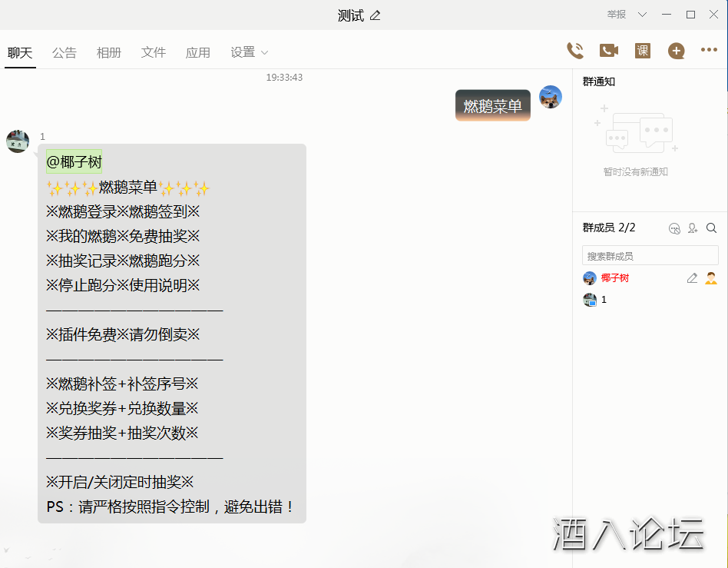Click the magnifier search icon beside 群成员
The image size is (728, 568).
711,228
